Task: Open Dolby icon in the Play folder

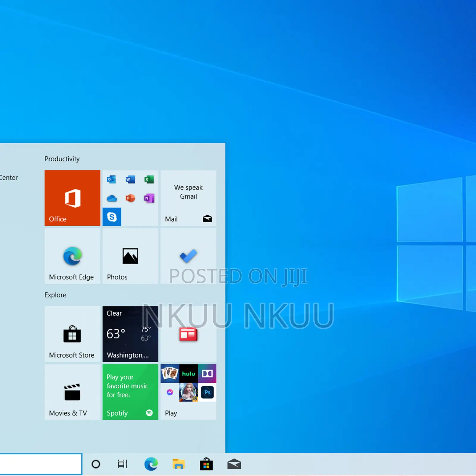Action: [x=207, y=373]
